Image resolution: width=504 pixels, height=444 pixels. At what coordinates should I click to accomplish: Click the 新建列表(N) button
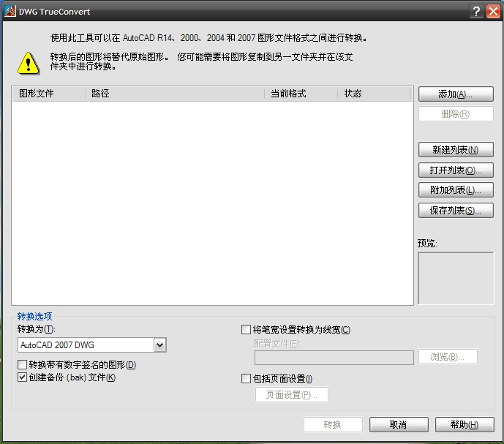point(456,149)
